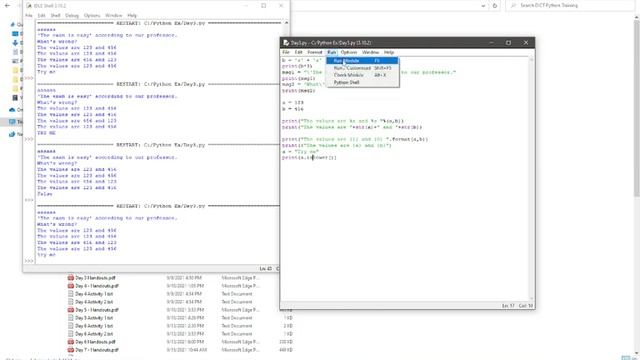Image resolution: width=640 pixels, height=360 pixels.
Task: Expand the File Explorer address bar dropdown
Action: click(483, 6)
